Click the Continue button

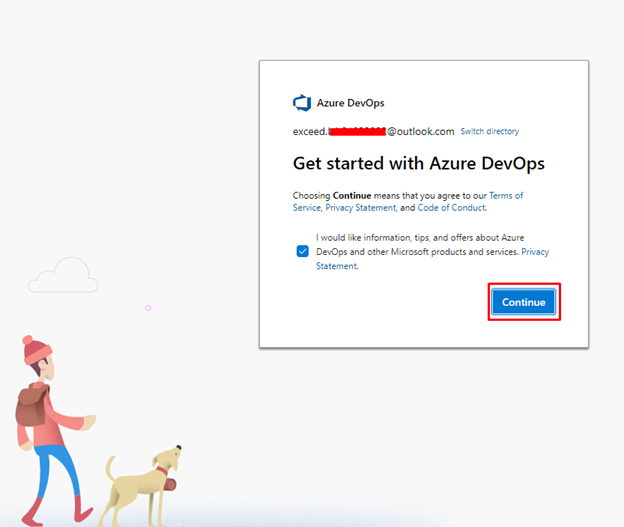click(x=524, y=302)
